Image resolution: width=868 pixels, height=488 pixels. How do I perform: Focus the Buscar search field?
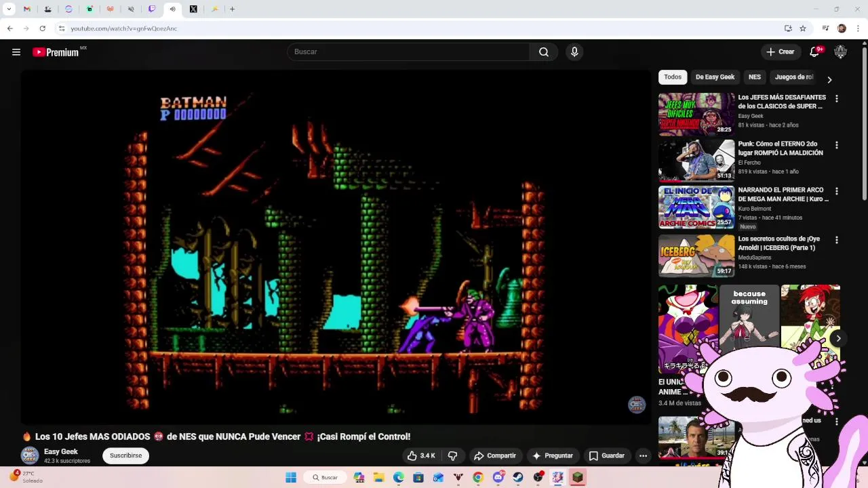click(408, 52)
